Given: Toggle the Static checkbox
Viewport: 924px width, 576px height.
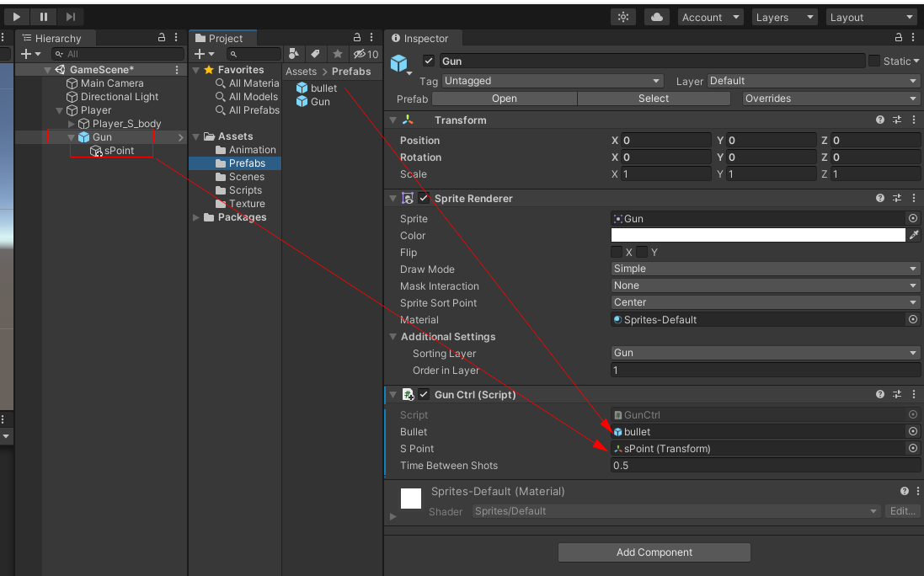Looking at the screenshot, I should (x=874, y=61).
